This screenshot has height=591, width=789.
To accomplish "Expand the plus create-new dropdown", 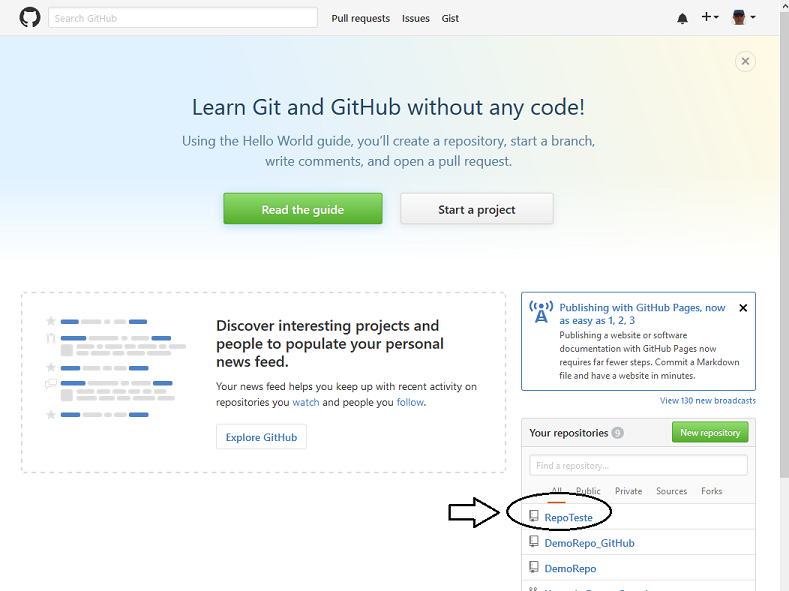I will 710,17.
